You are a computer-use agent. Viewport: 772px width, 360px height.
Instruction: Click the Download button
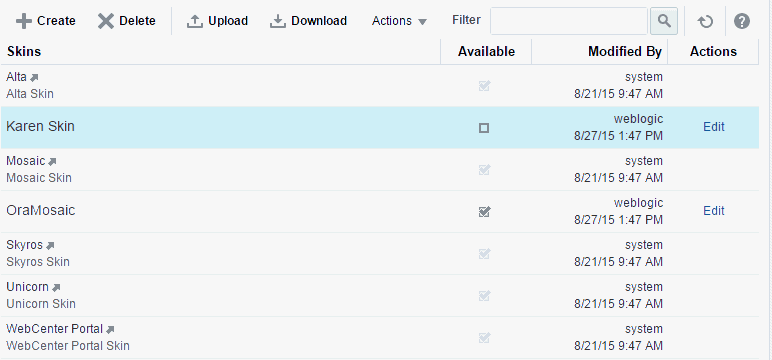point(309,21)
